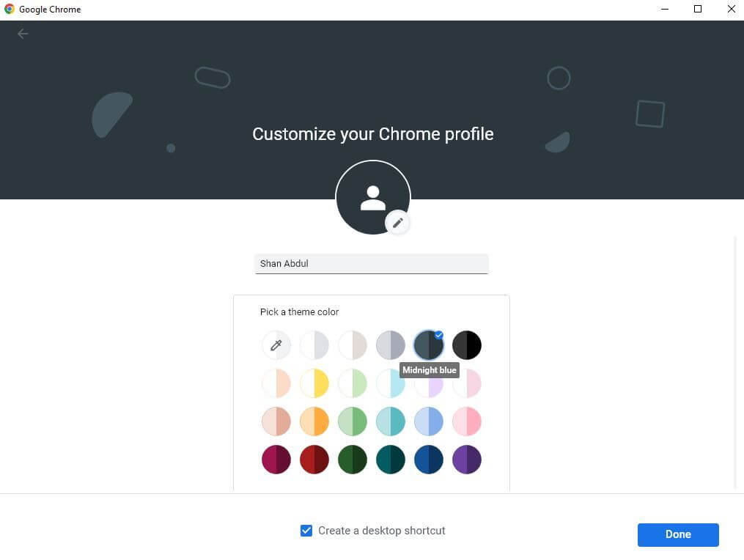Toggle the Create a desktop shortcut checkbox
The height and width of the screenshot is (560, 744).
(306, 530)
